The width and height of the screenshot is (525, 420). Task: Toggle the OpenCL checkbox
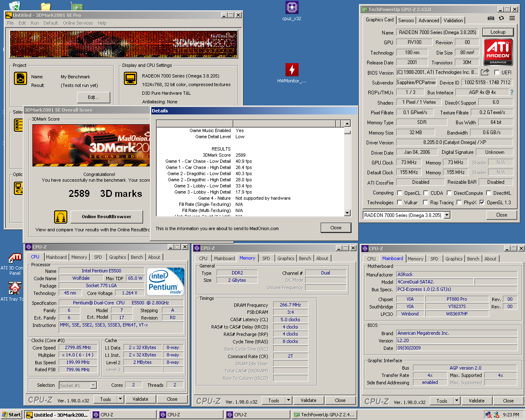click(x=399, y=193)
